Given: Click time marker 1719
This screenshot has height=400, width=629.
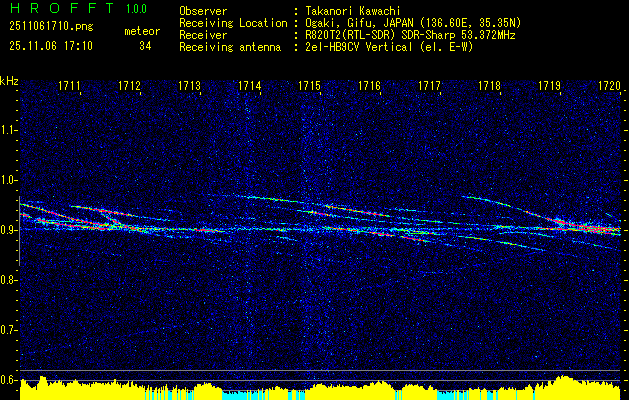Looking at the screenshot, I should point(549,86).
